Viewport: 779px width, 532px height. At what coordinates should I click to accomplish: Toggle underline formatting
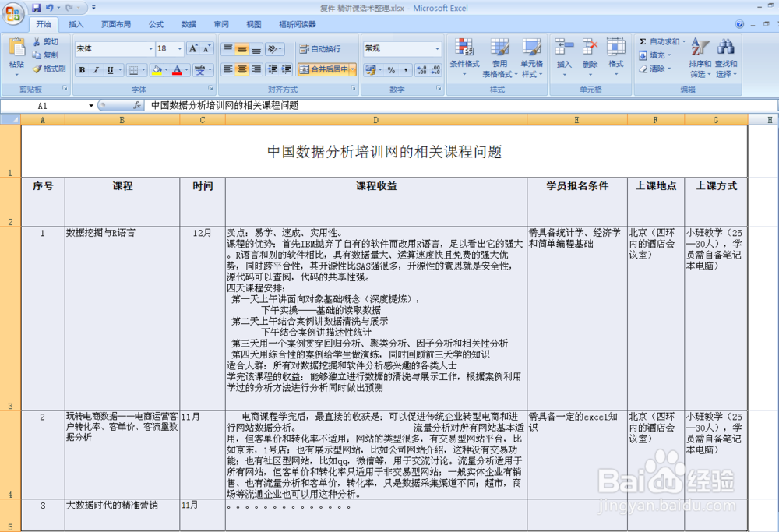tap(110, 70)
